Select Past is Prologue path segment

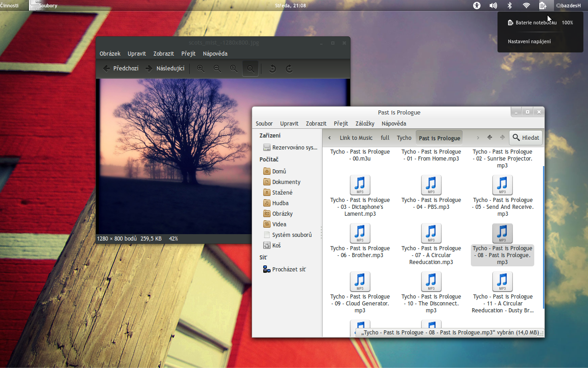click(439, 138)
